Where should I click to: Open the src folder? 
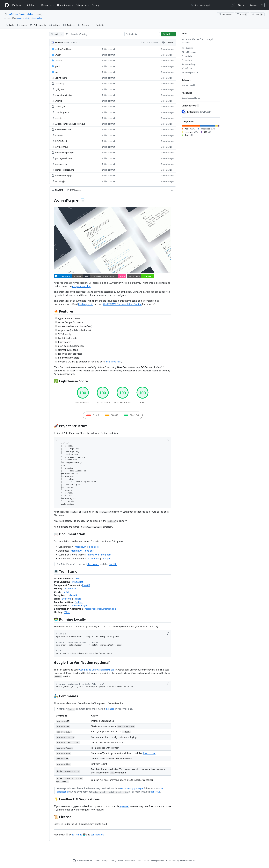(57, 72)
